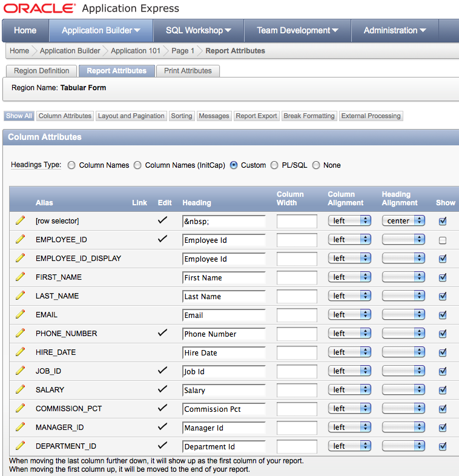Open Heading Alignment dropdown for PHONE_NUMBER
Viewport: 459px width, 476px height.
pyautogui.click(x=403, y=333)
